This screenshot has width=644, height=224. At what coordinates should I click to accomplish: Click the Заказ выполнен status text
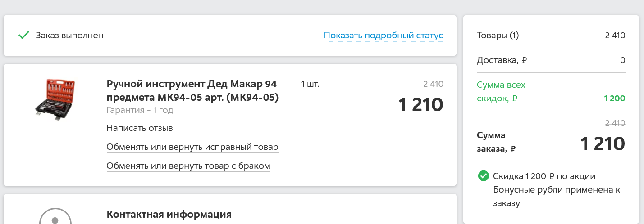coord(70,36)
